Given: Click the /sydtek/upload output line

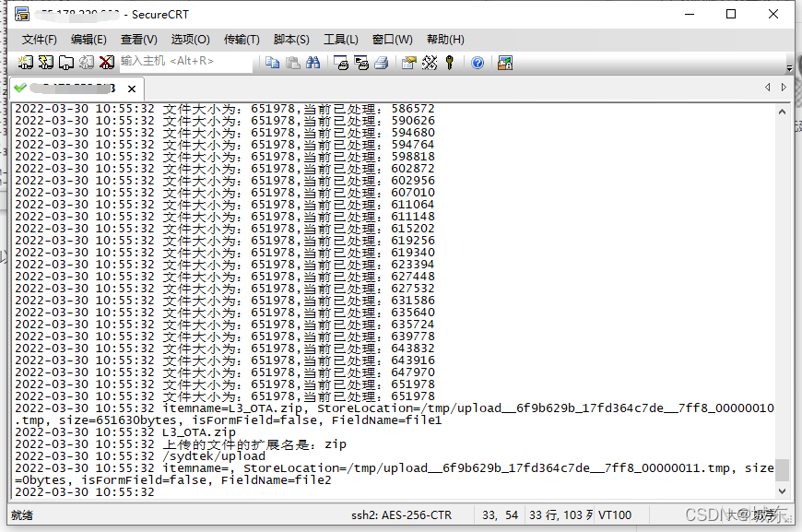Looking at the screenshot, I should click(140, 456).
